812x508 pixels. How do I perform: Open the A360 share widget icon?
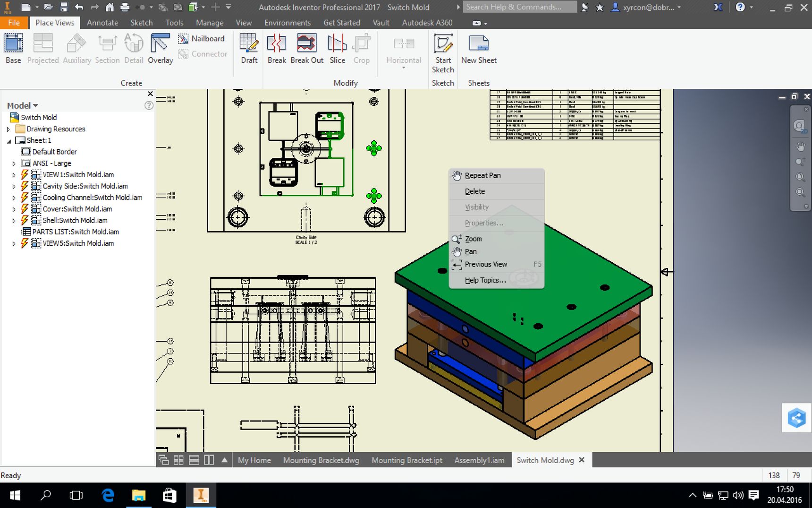796,418
